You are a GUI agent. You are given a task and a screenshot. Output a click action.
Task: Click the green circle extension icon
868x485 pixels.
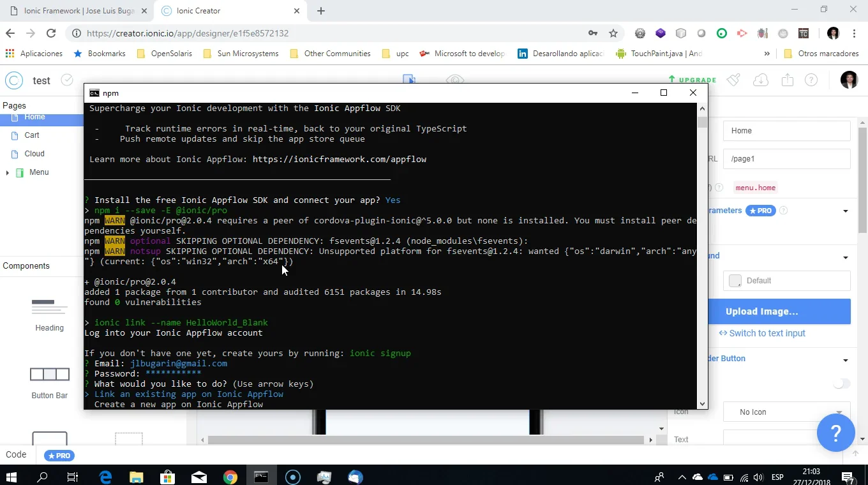[722, 33]
